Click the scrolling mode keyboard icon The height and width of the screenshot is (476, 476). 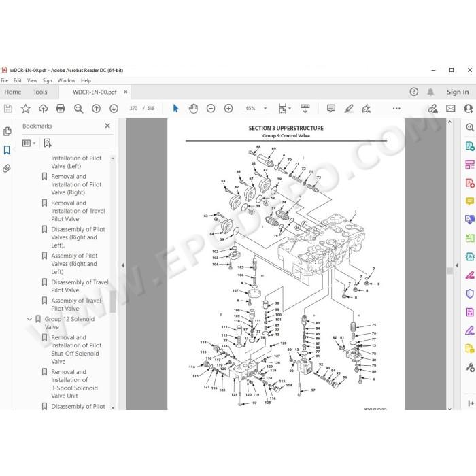point(305,108)
